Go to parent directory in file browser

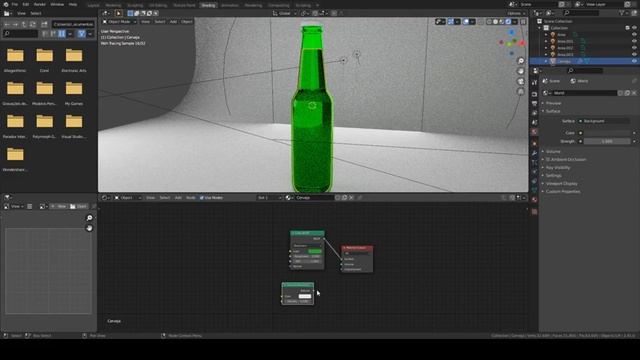coord(24,24)
